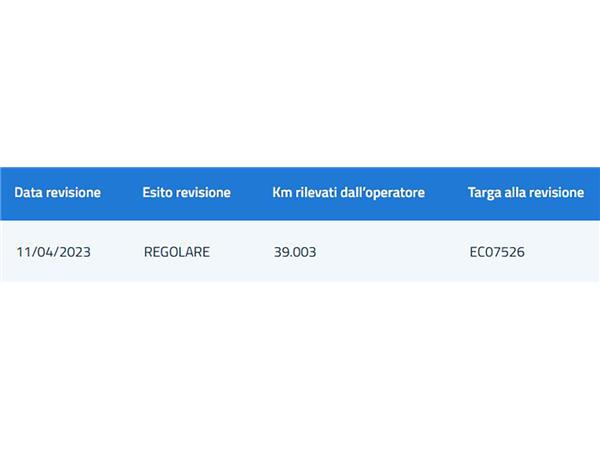Select the 11/04/2023 date cell
Screen dimensions: 600x450
coord(54,252)
